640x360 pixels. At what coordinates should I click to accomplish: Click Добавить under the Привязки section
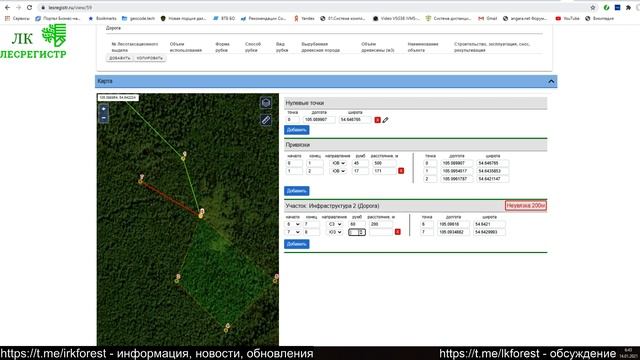pos(297,191)
